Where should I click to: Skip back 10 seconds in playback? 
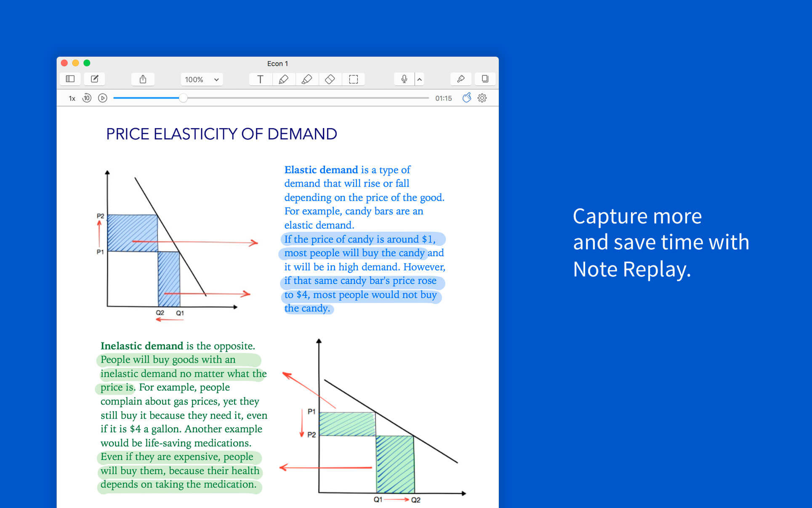coord(87,98)
